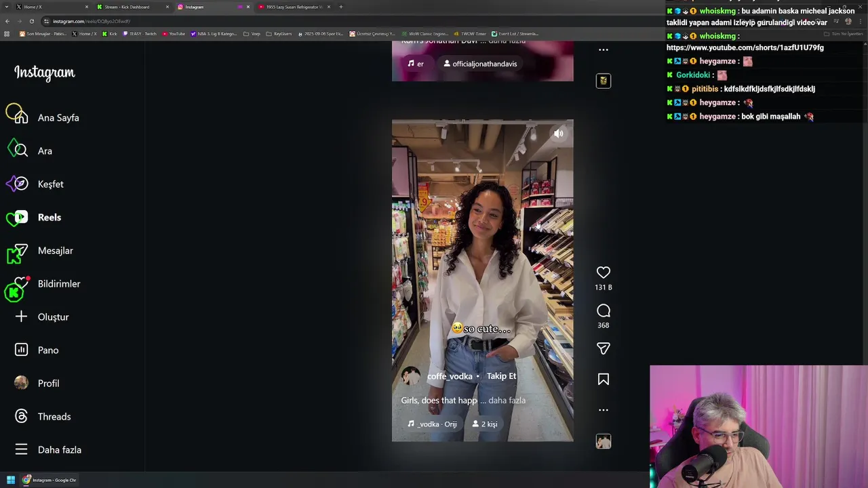Share the reel with the paper plane icon
The height and width of the screenshot is (488, 868).
tap(603, 348)
